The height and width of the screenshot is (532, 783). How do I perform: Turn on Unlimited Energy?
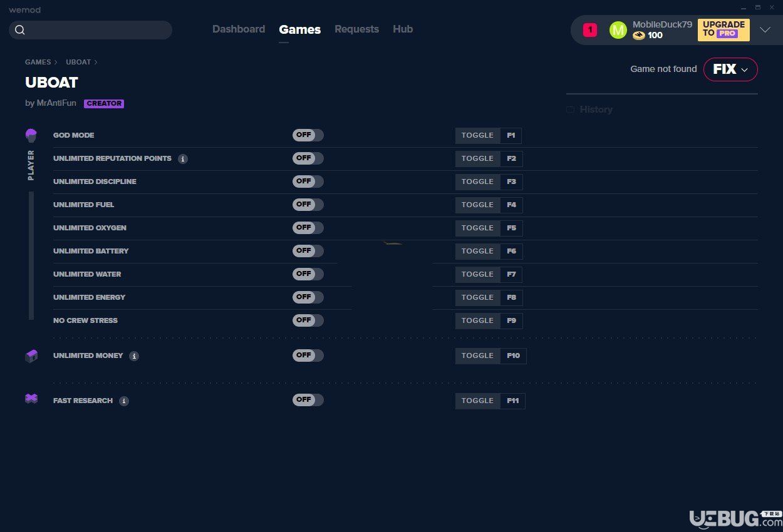[x=308, y=297]
